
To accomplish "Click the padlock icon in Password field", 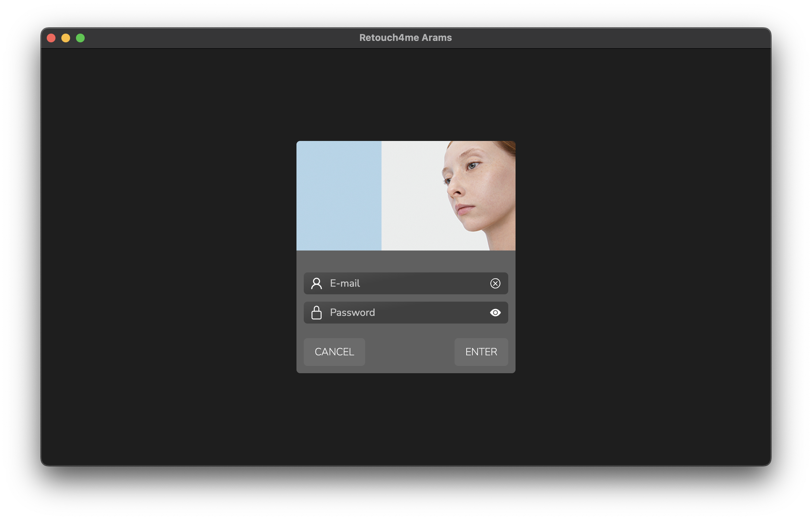I will click(316, 313).
